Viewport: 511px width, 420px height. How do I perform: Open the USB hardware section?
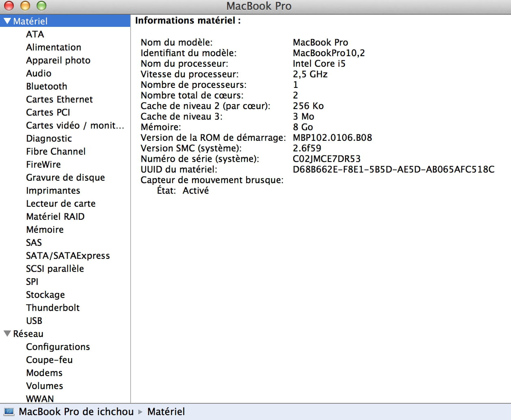(34, 321)
